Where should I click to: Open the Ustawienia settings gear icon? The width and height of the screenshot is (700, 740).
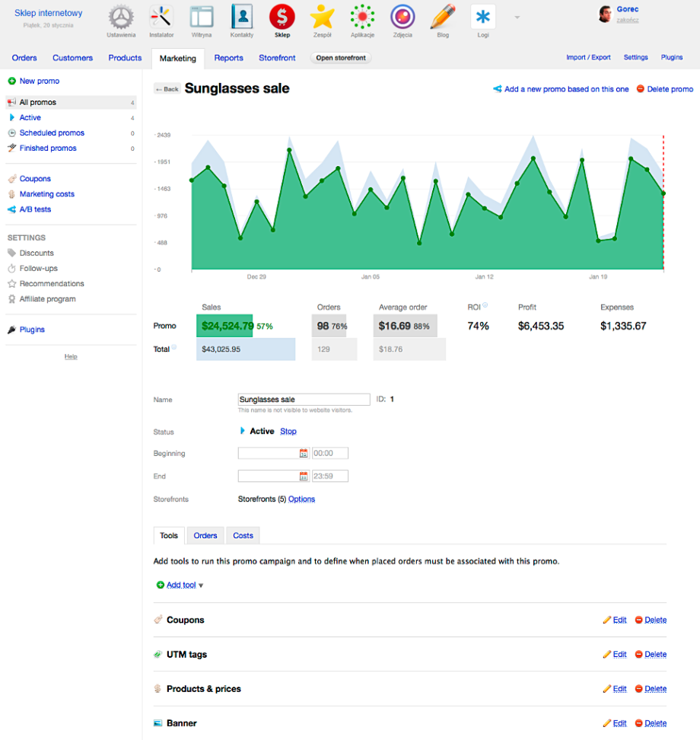tap(121, 18)
